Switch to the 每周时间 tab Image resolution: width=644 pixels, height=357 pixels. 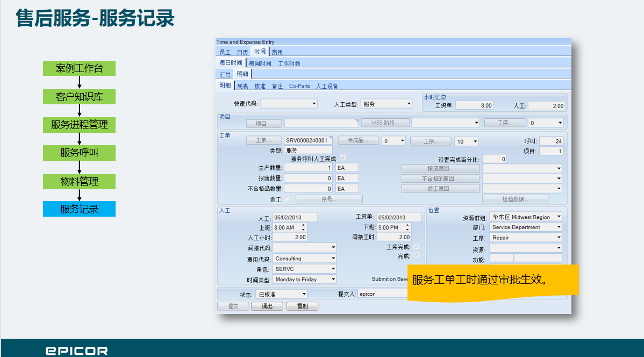point(260,63)
